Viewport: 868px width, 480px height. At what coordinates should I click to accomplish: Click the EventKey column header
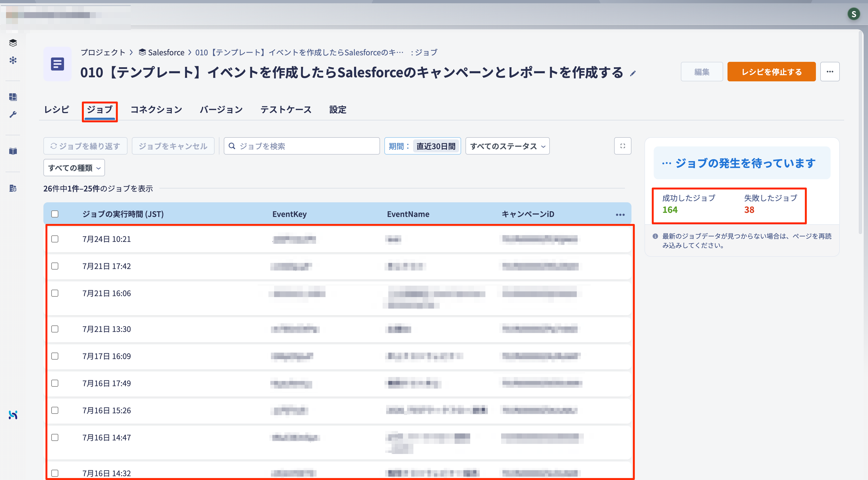[289, 214]
